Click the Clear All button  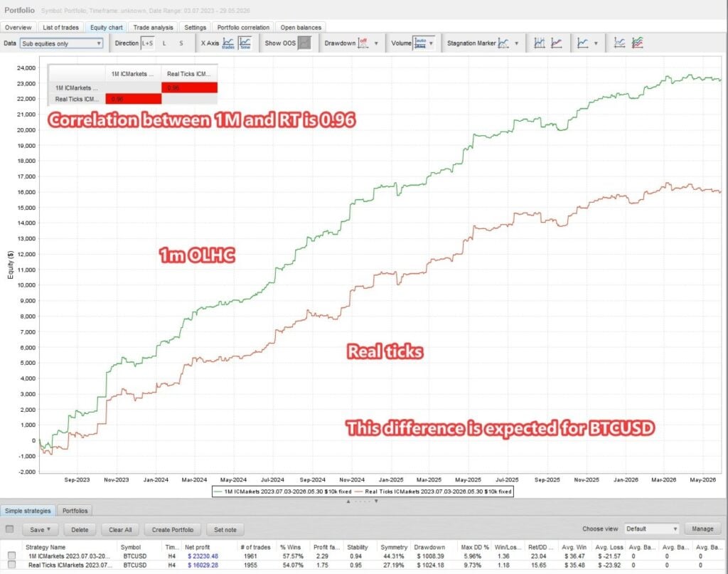(x=120, y=529)
